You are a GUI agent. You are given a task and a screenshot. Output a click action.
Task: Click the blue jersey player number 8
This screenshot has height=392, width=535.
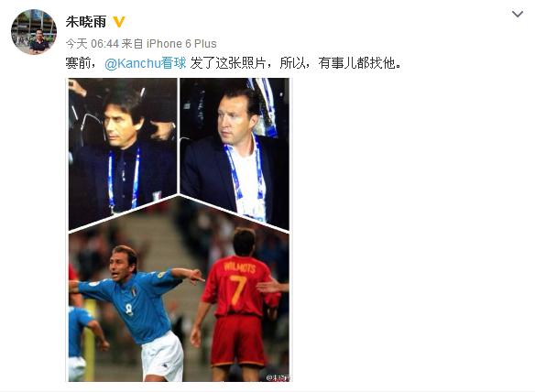pyautogui.click(x=129, y=310)
